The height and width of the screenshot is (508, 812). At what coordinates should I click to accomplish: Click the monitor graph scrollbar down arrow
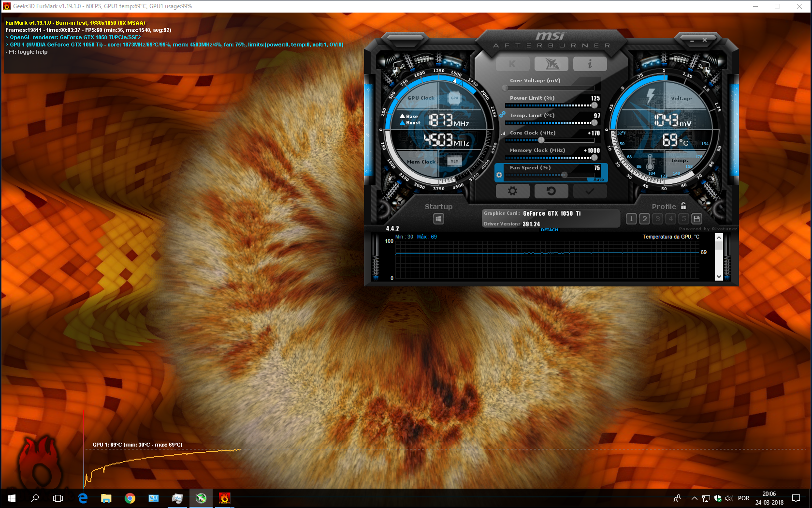719,277
